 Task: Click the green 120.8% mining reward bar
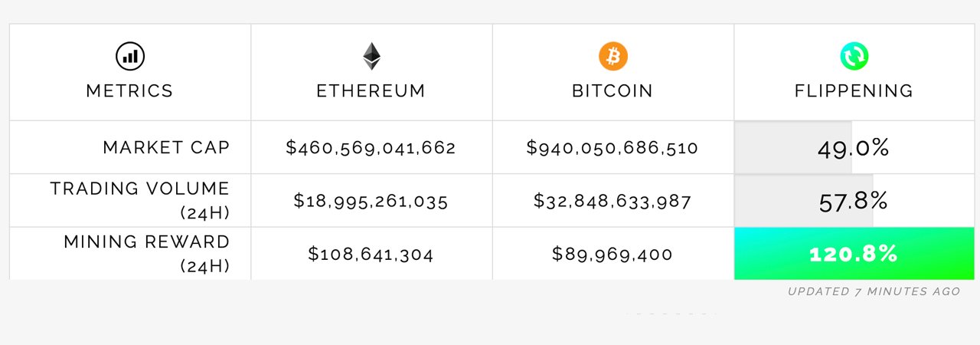854,255
